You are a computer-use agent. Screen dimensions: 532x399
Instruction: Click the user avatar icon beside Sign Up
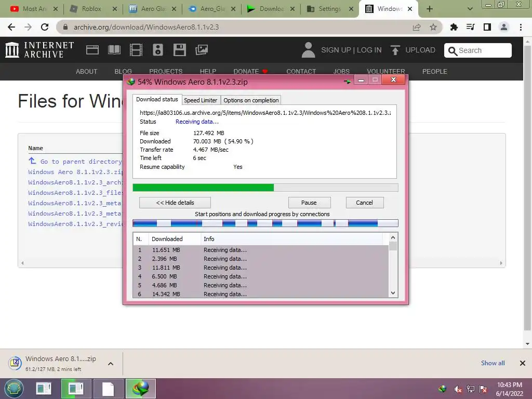308,50
